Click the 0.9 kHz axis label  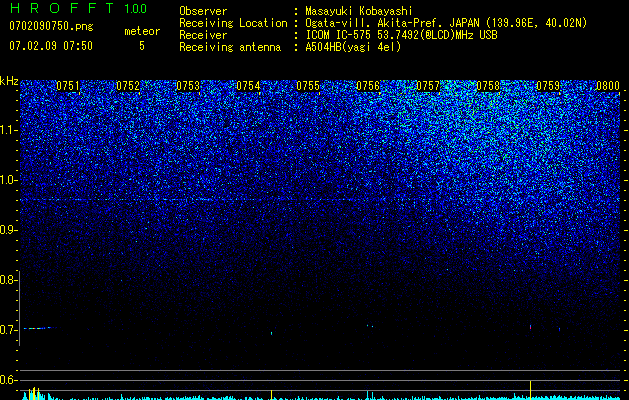[x=8, y=230]
